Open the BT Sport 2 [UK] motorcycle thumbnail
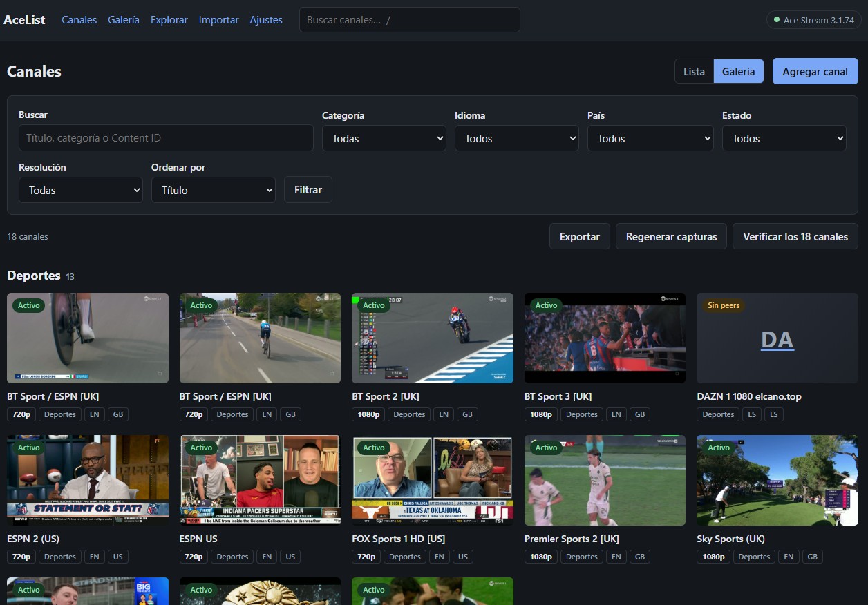This screenshot has height=605, width=868. click(433, 338)
